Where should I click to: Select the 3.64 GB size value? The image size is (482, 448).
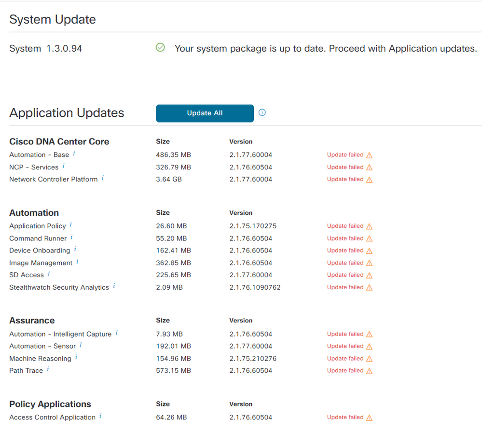click(x=169, y=179)
